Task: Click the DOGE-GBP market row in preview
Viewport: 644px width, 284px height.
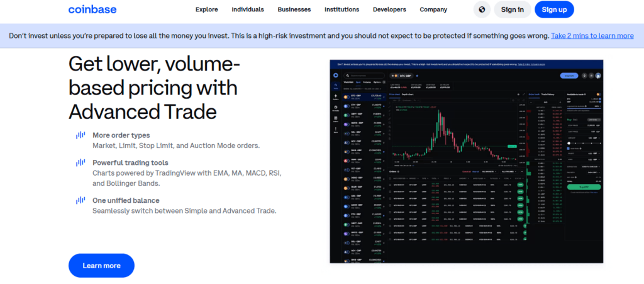Action: coord(364,178)
